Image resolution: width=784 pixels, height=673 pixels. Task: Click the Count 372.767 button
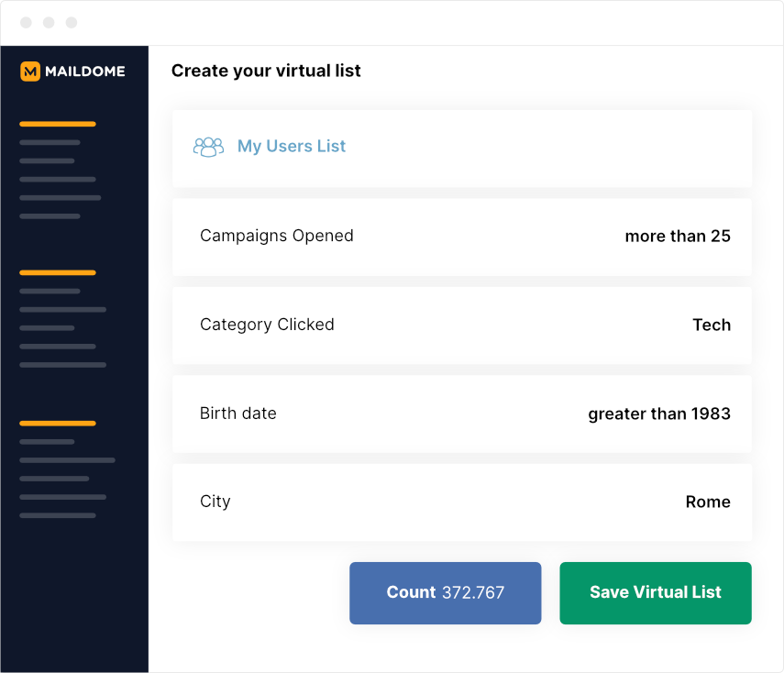[445, 593]
